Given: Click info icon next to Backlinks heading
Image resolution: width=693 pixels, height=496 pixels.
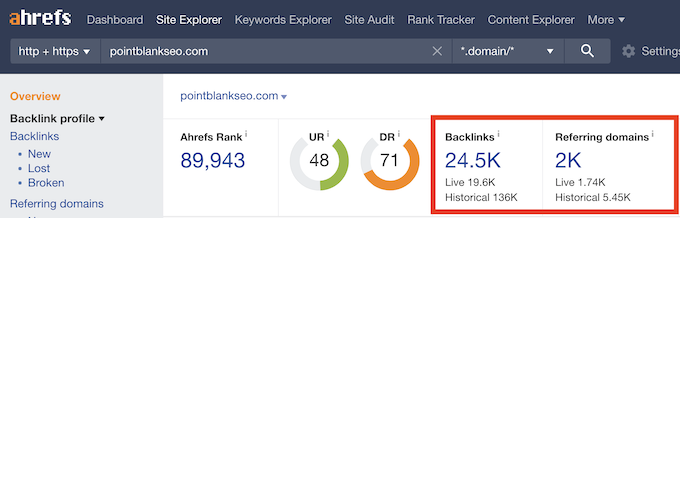Looking at the screenshot, I should click(x=499, y=134).
